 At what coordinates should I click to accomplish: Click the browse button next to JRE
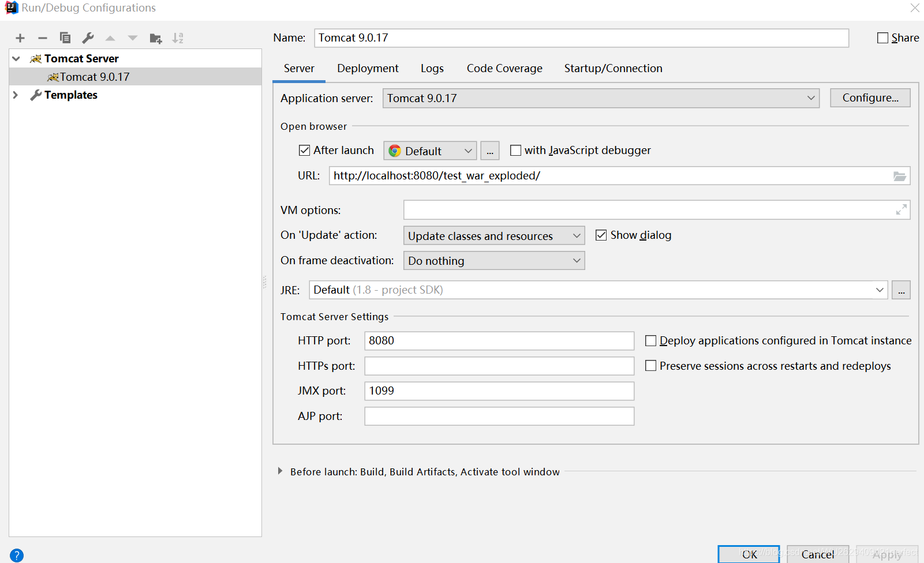(x=901, y=290)
